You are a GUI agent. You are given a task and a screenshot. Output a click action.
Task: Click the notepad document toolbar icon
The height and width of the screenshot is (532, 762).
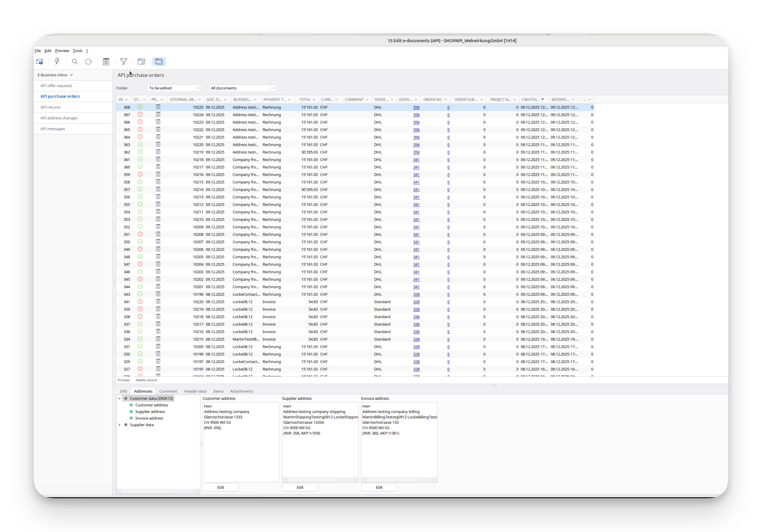click(x=106, y=62)
